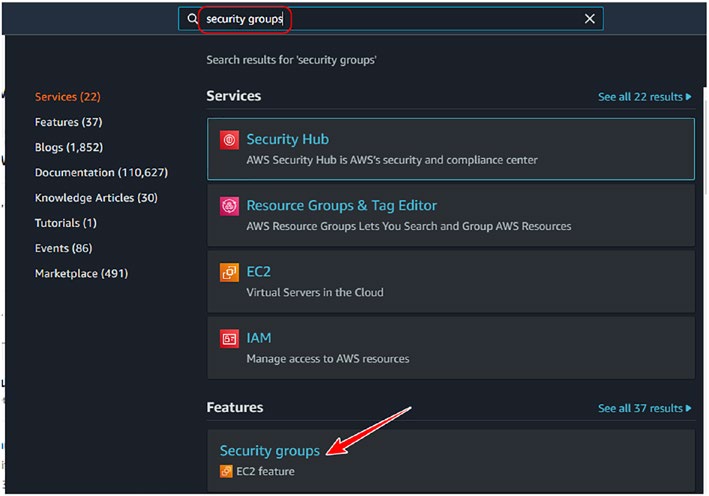Click 'Virtual Servers in the Cloud' description
Screen dimensions: 709x496
[x=315, y=293]
